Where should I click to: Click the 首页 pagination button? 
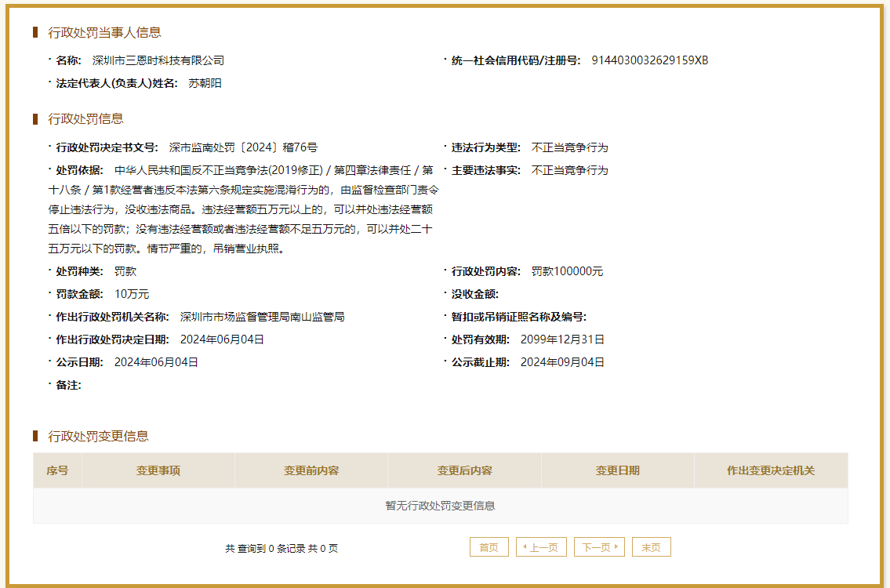coord(489,547)
